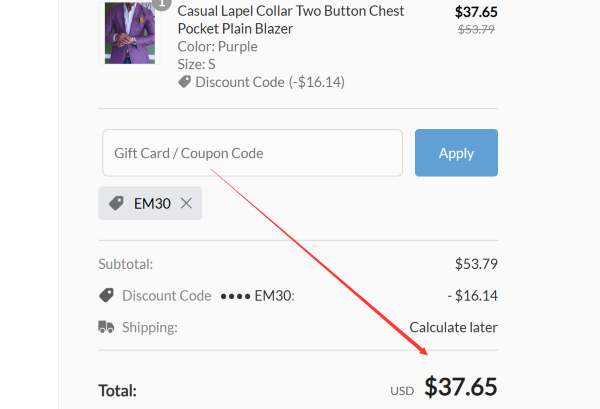Click the EM30 coupon chip label

point(152,203)
